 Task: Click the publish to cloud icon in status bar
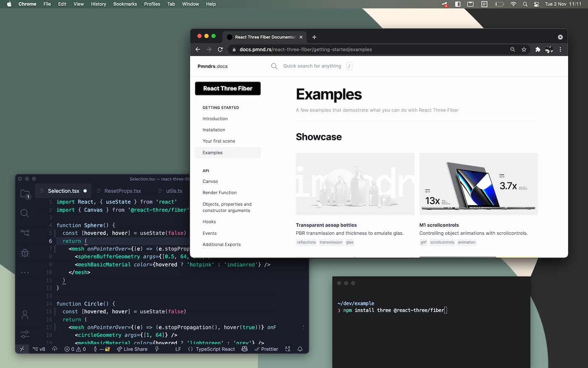tap(55, 349)
